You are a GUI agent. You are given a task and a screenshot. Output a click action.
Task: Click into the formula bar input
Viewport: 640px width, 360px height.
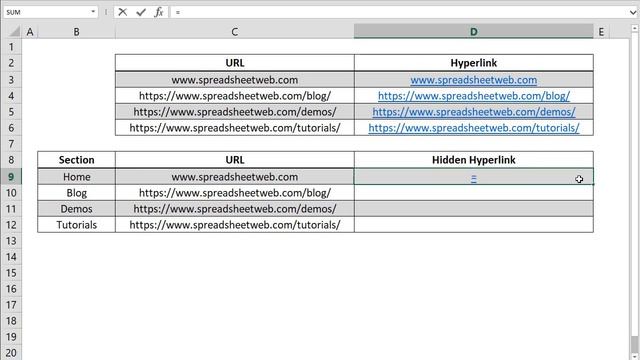pos(400,12)
